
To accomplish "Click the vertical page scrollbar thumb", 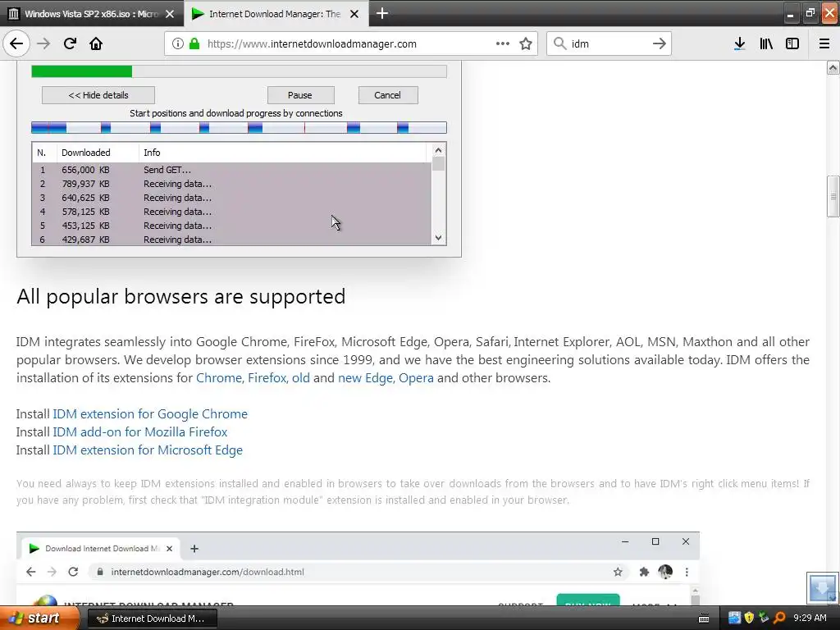I will tap(833, 196).
